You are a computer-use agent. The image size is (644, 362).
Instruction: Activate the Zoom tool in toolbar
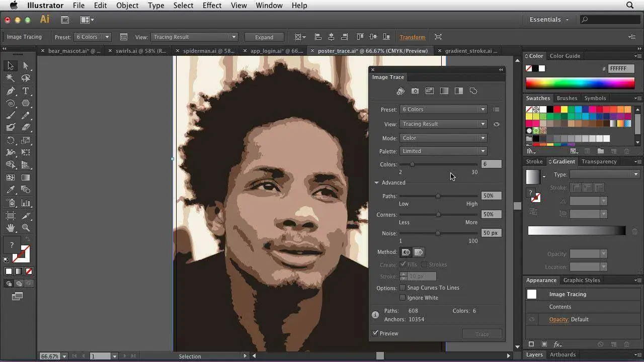point(26,228)
